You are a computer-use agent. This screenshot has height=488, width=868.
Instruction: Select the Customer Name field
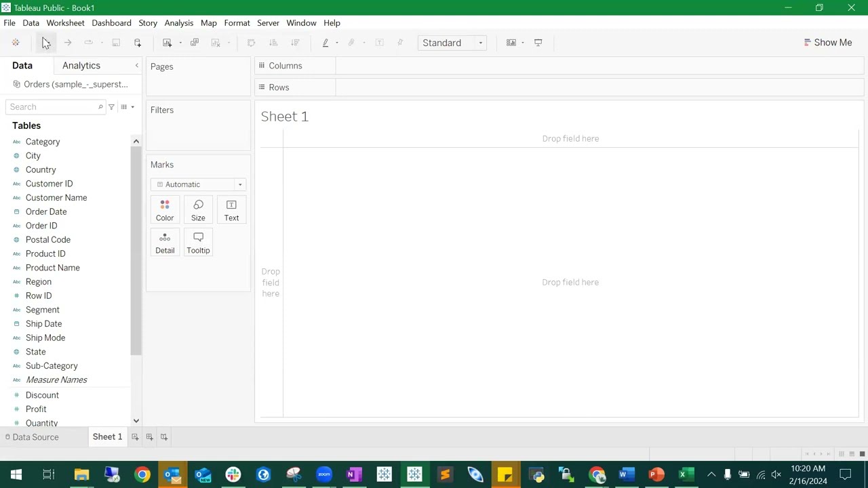click(x=56, y=198)
